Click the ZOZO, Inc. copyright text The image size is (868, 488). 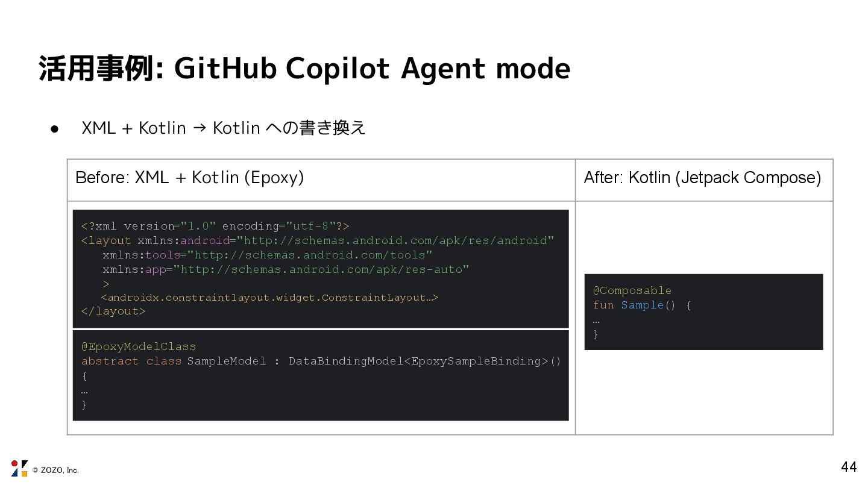(55, 471)
